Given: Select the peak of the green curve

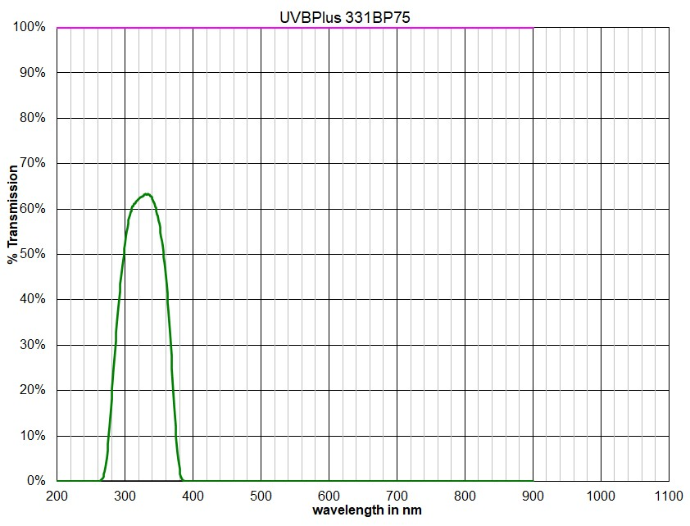Looking at the screenshot, I should 146,194.
